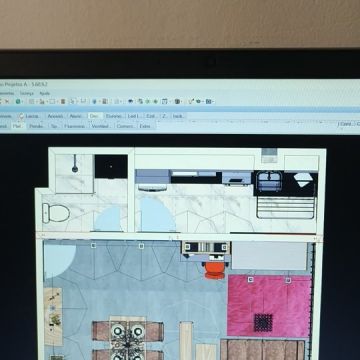The image size is (360, 360).
Task: Open the Eletrôn tab
Action: click(x=114, y=116)
